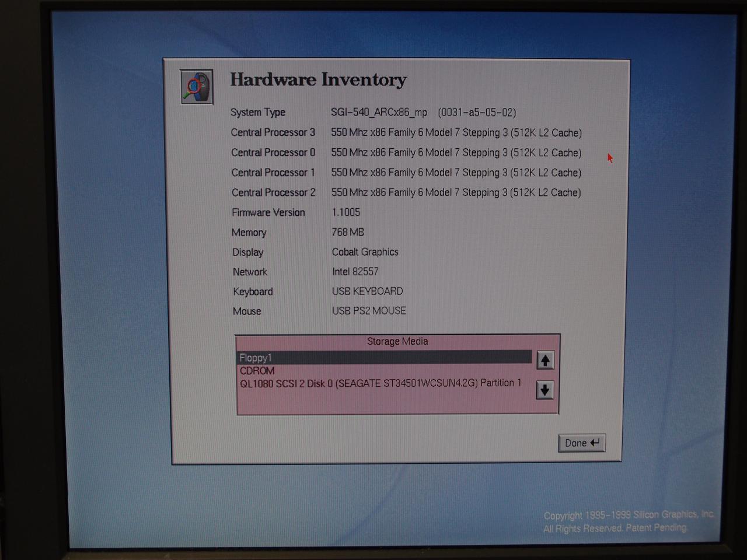
Task: Click the Intel 82557 network value
Action: (x=355, y=272)
